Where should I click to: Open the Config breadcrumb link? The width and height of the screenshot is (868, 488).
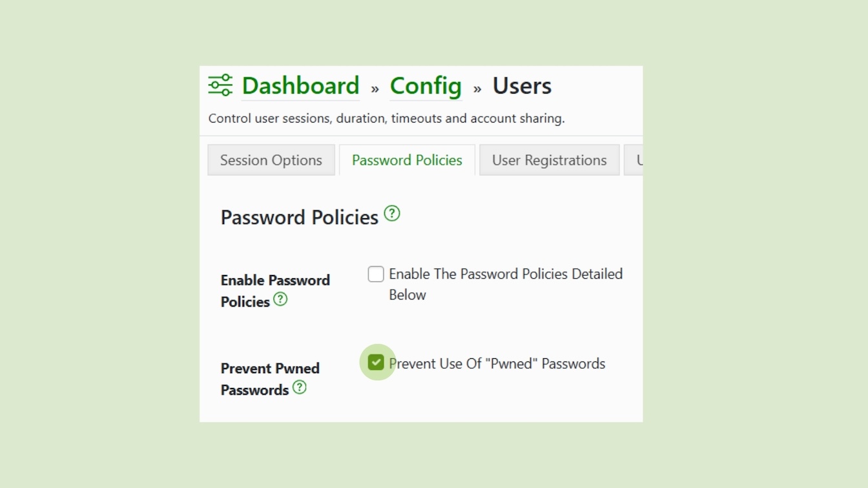pos(425,85)
